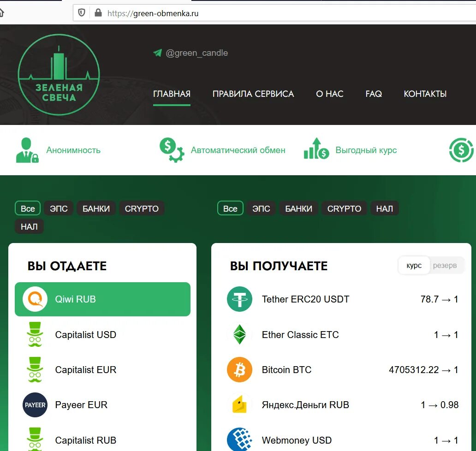476x451 pixels.
Task: Go to О НАС page
Action: pos(330,94)
